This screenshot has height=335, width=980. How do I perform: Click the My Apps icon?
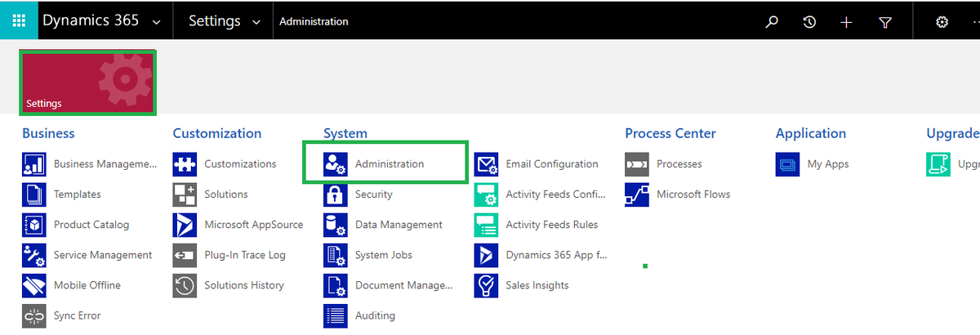pos(787,164)
